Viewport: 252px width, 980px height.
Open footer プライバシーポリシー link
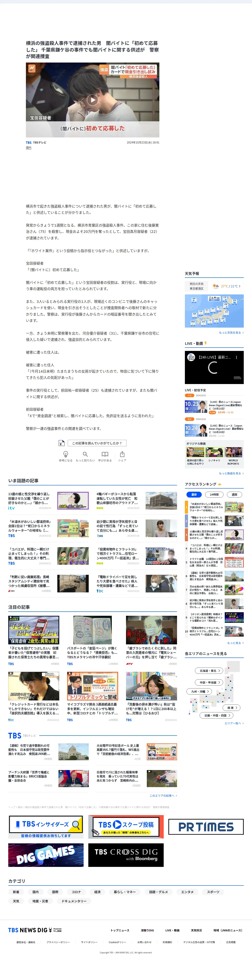tap(58, 942)
